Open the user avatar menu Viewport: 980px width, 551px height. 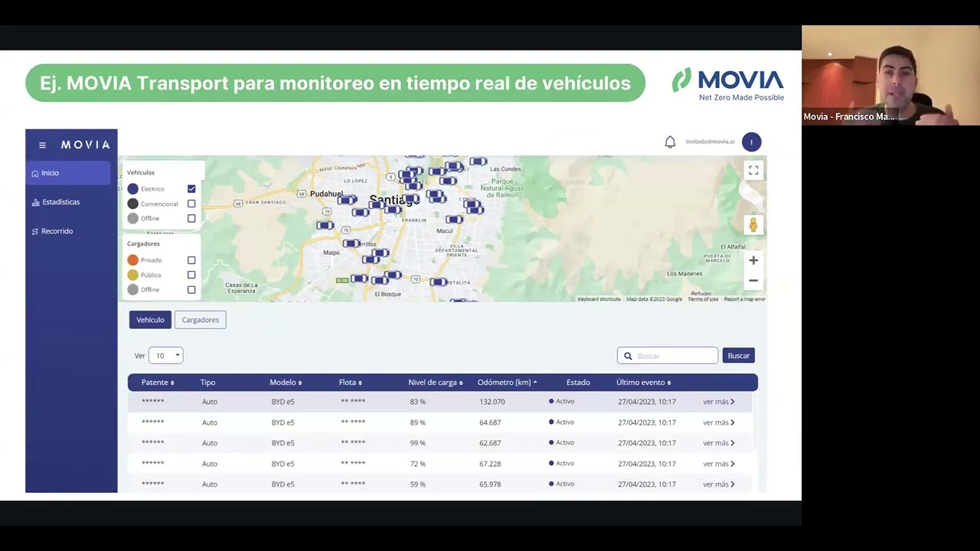(751, 142)
